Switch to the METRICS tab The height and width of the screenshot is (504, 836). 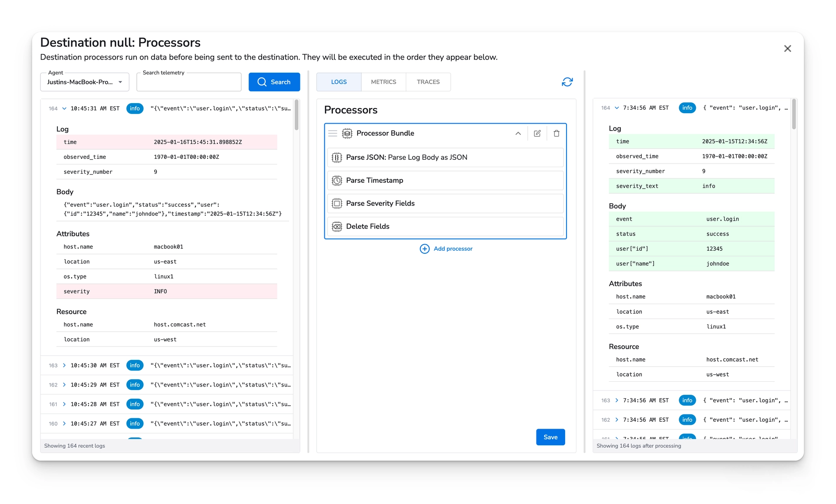coord(383,82)
